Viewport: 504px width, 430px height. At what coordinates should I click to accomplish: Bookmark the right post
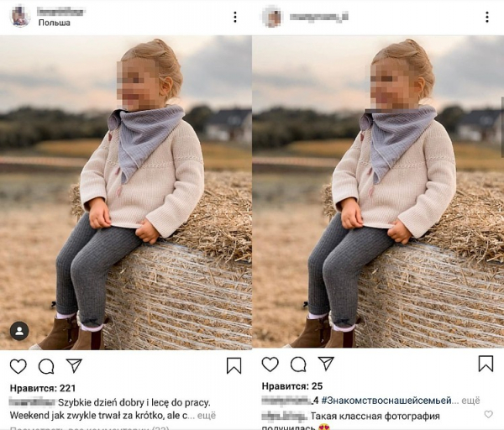pyautogui.click(x=486, y=363)
